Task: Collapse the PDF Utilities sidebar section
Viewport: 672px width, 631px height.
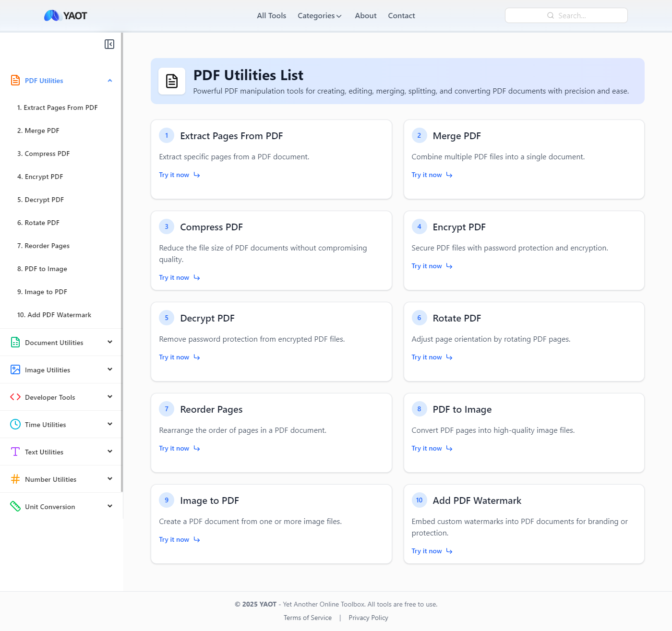Action: point(110,81)
